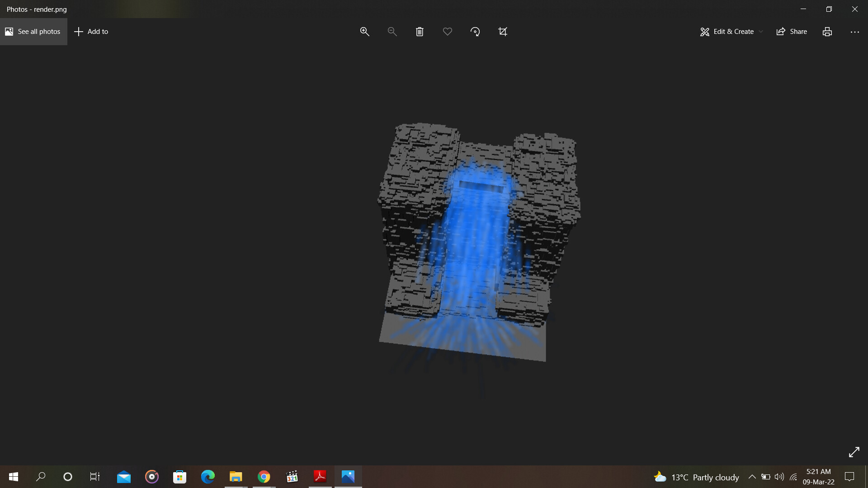Open Add to album menu
Screen dimensions: 868x488
pyautogui.click(x=91, y=32)
